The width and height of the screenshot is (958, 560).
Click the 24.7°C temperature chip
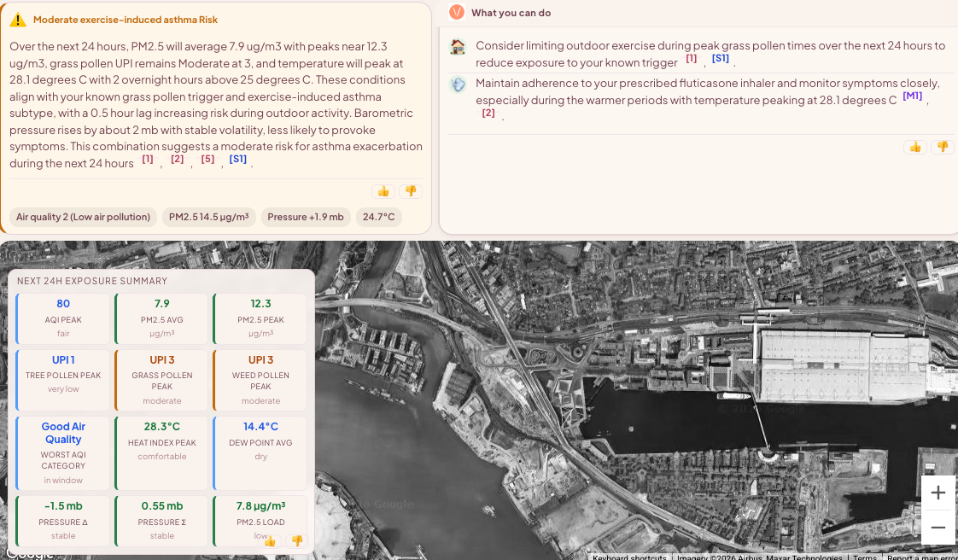click(379, 217)
